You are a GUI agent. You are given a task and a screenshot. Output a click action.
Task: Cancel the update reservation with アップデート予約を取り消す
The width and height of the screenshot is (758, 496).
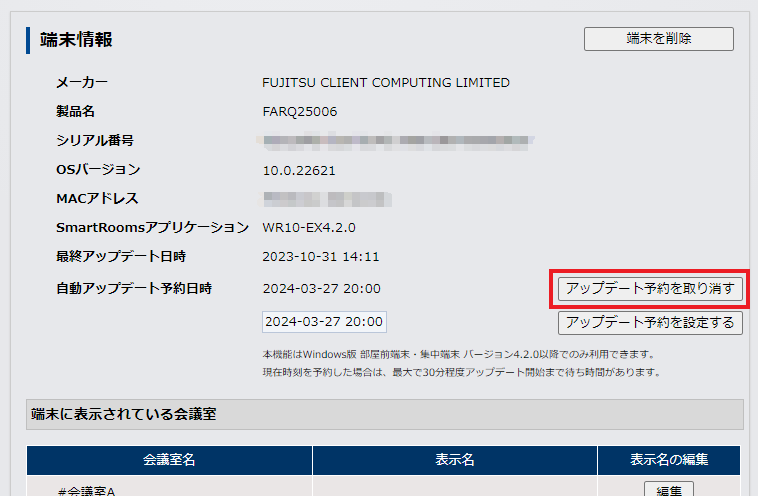click(650, 289)
